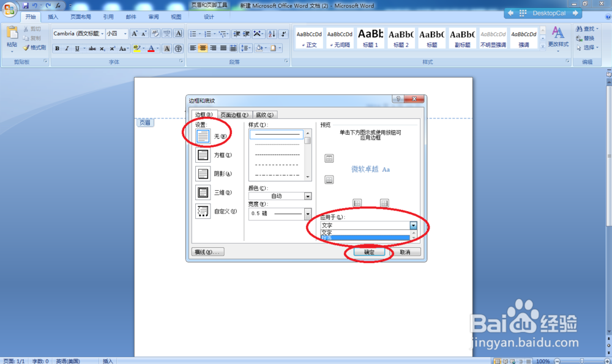612x364 pixels.
Task: Switch to the 页面边框 tab
Action: coord(235,114)
